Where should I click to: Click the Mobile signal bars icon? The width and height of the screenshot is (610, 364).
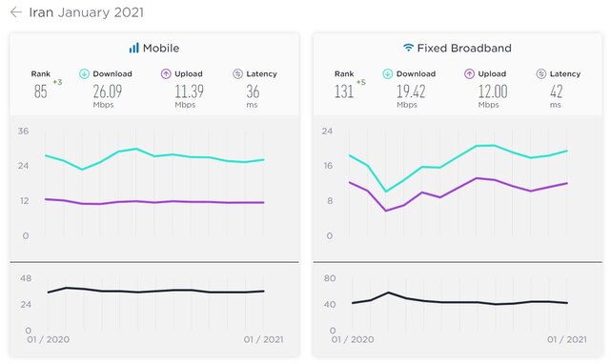[x=133, y=48]
